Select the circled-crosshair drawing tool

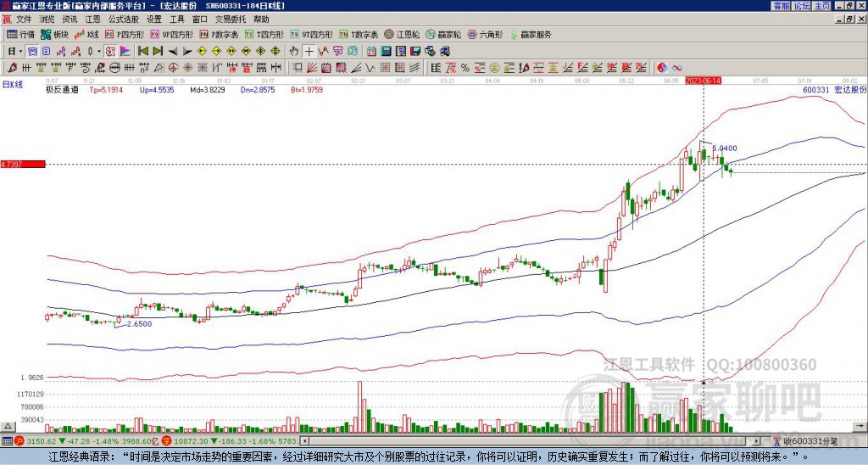tap(173, 68)
